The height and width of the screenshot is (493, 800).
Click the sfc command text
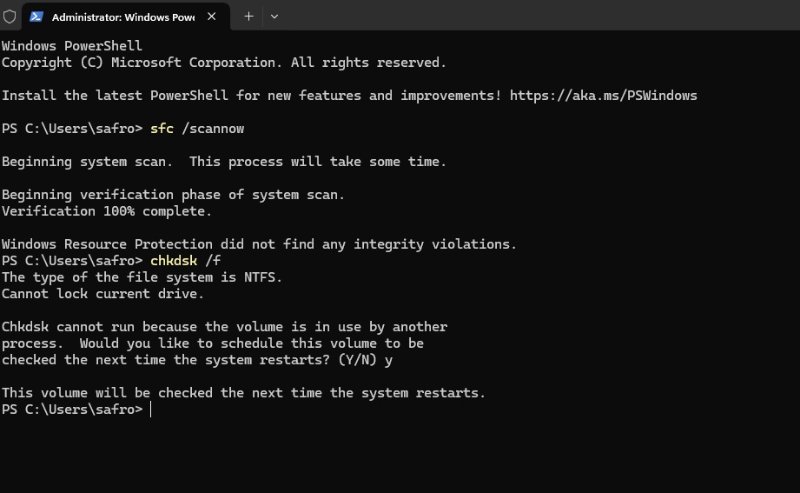tap(162, 129)
